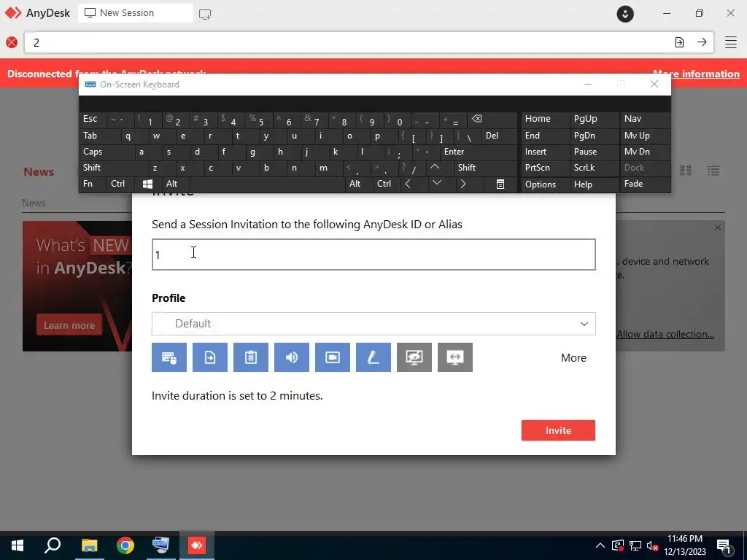Click the What's NEW in AnyDesk thumbnail
747x560 pixels.
click(77, 286)
